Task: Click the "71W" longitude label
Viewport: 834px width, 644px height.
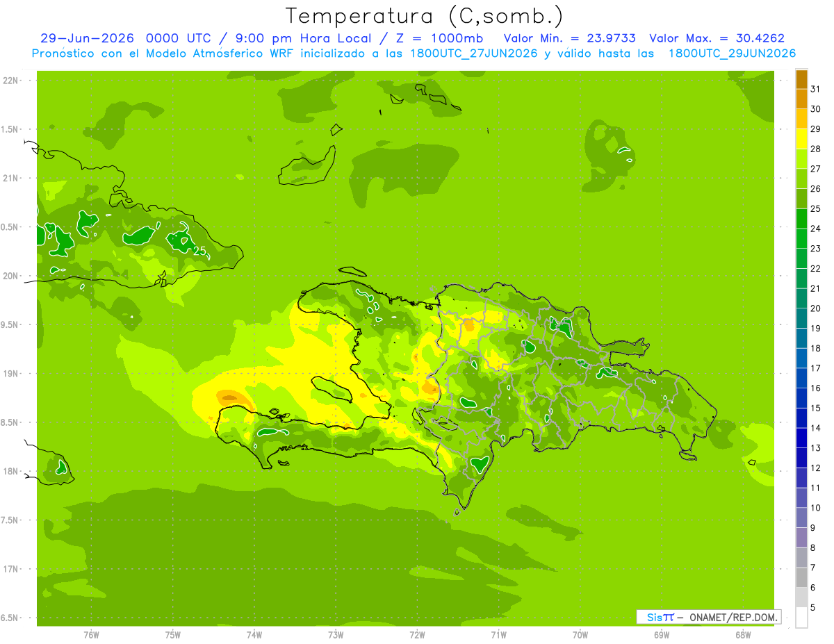Action: click(498, 635)
